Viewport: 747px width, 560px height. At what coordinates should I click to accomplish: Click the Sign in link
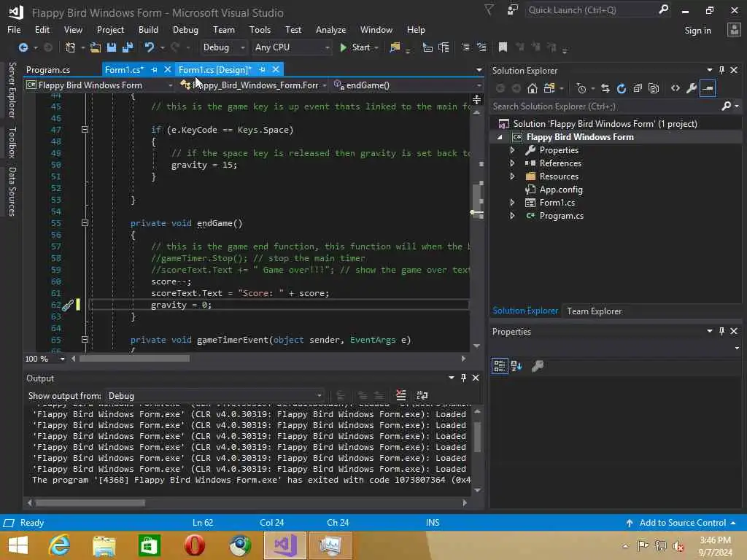pyautogui.click(x=697, y=31)
